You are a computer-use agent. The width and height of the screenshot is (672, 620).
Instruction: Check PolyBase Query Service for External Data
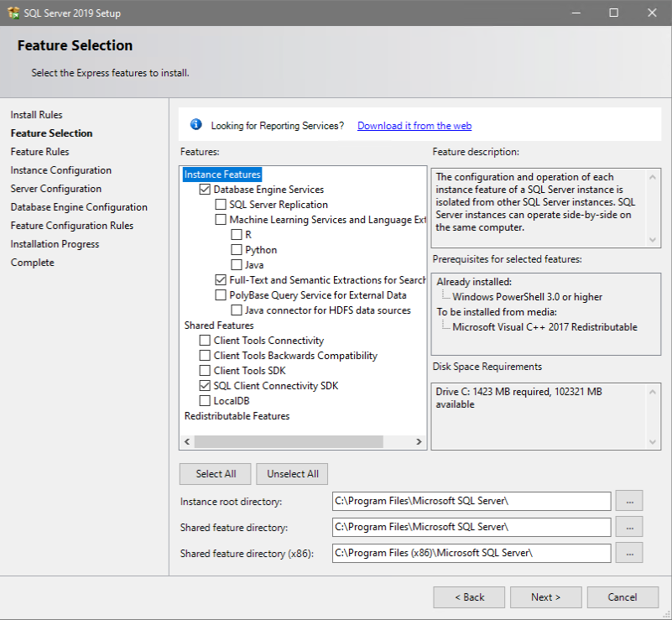pos(221,295)
